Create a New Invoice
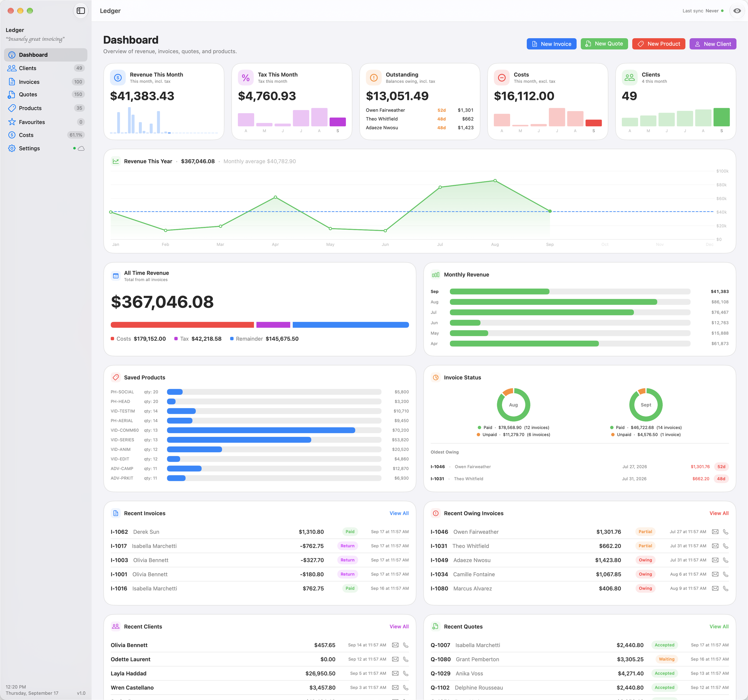Viewport: 748px width, 700px height. (x=551, y=44)
